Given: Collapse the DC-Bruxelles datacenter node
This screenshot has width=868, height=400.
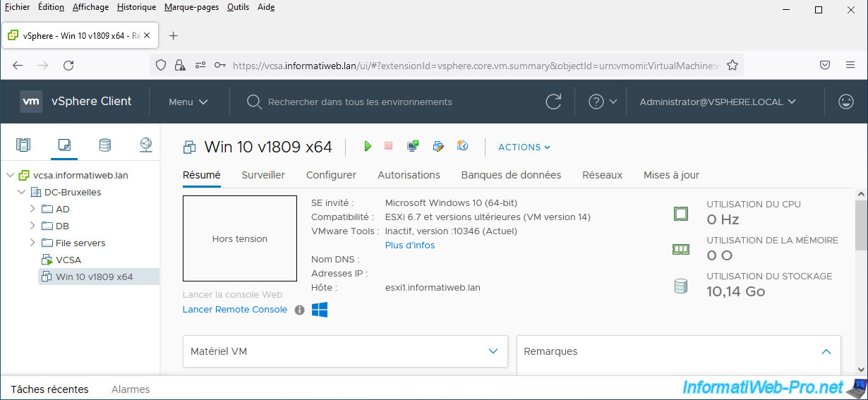Looking at the screenshot, I should pyautogui.click(x=21, y=192).
